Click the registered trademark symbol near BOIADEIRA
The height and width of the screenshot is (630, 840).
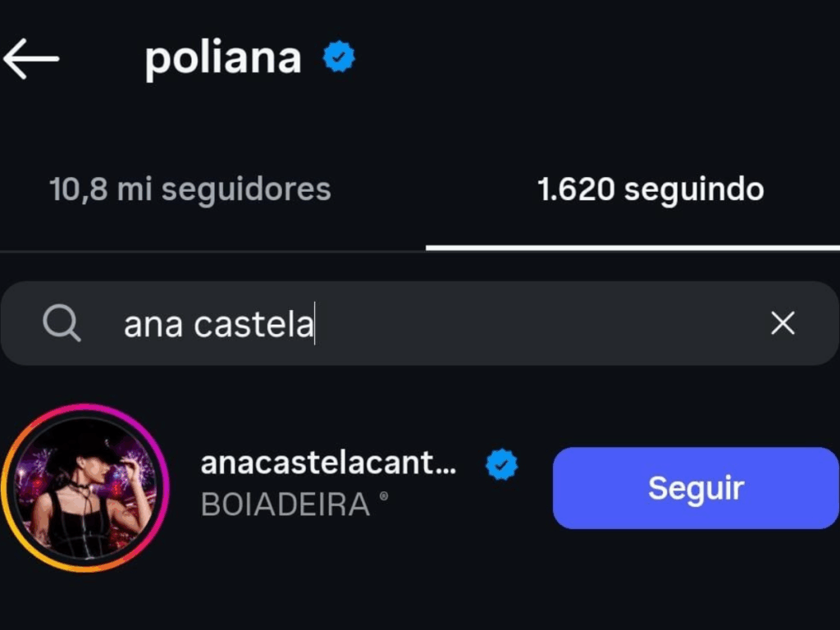click(383, 496)
